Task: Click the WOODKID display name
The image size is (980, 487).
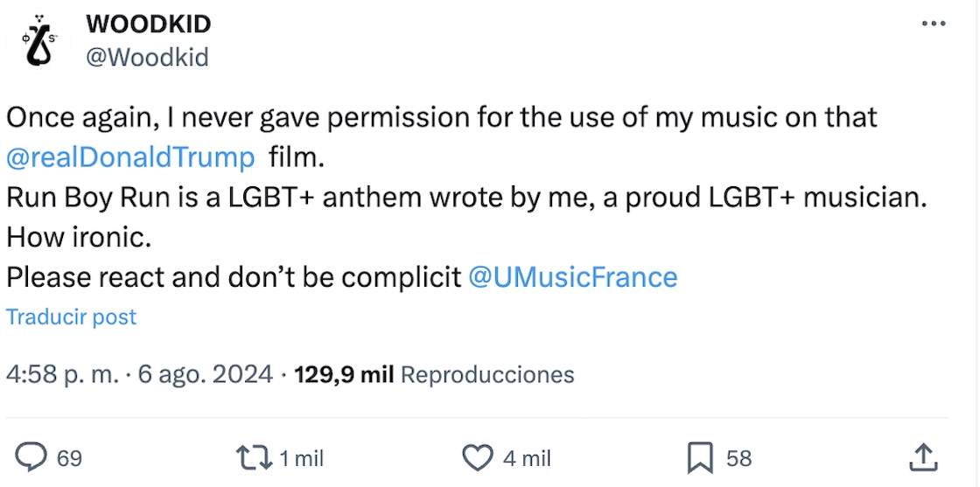Action: coord(149,24)
